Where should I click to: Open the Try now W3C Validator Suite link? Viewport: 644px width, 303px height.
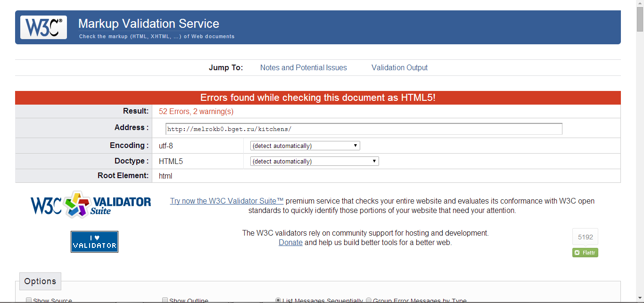[x=227, y=201]
